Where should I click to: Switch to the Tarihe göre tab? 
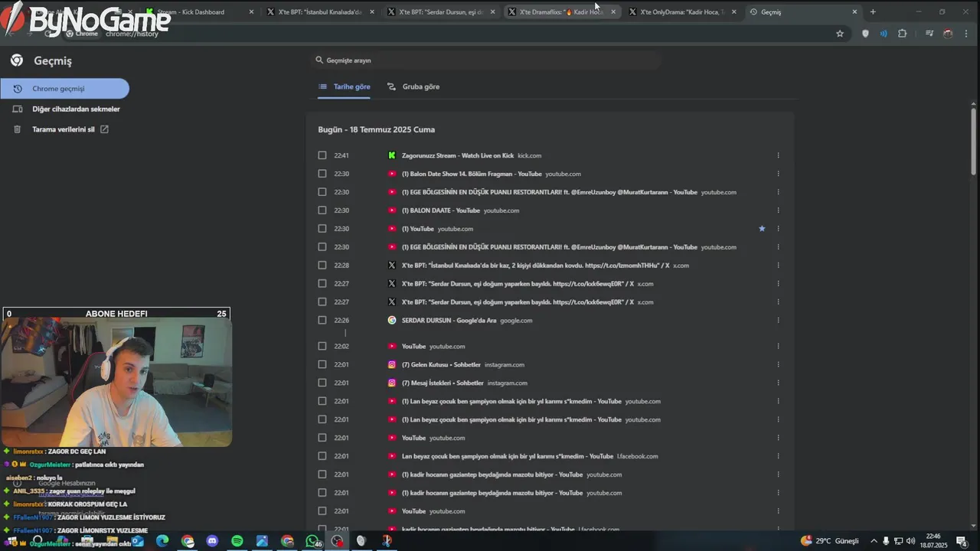point(345,86)
